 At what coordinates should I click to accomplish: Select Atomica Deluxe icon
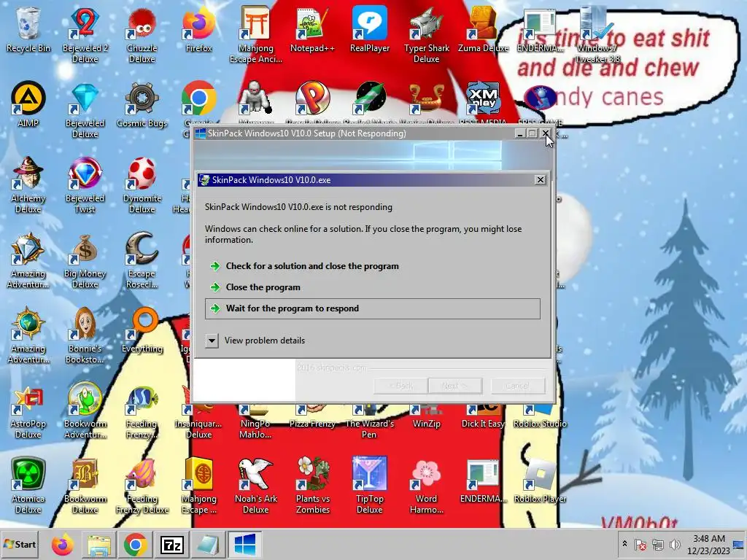point(28,486)
